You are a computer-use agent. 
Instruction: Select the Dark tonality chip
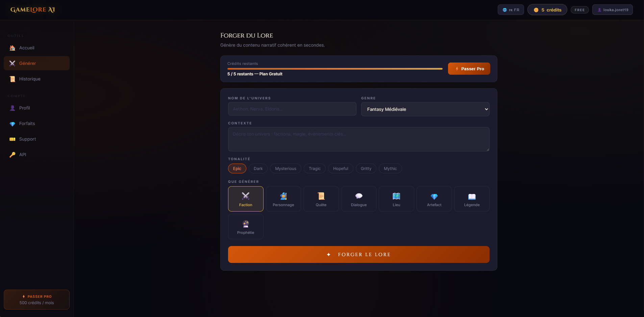click(x=258, y=169)
